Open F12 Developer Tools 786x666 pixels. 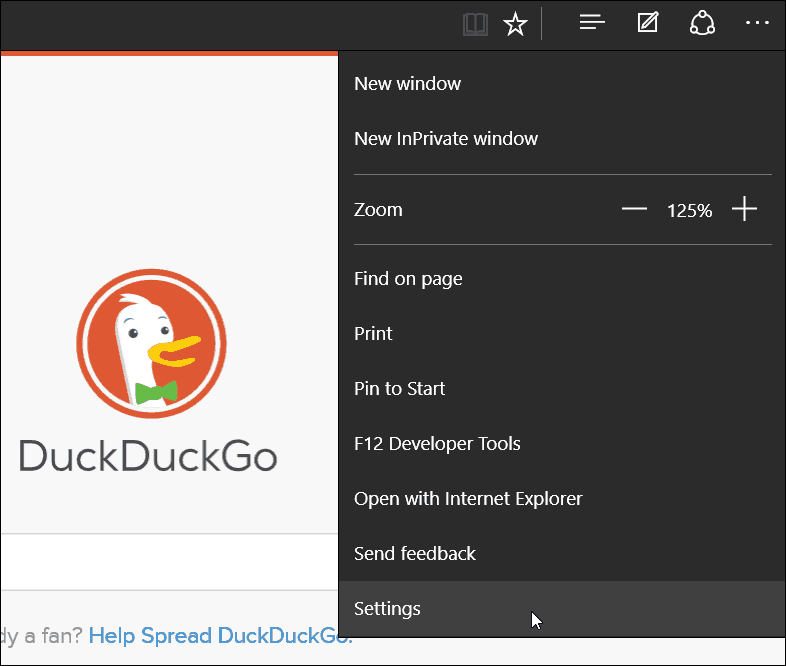click(562, 444)
